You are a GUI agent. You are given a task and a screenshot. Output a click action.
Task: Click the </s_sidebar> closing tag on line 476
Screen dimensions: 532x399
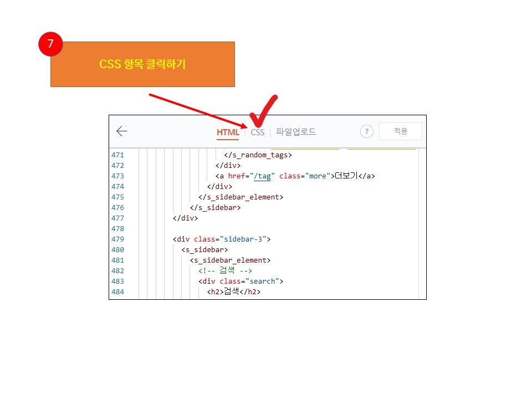click(215, 208)
